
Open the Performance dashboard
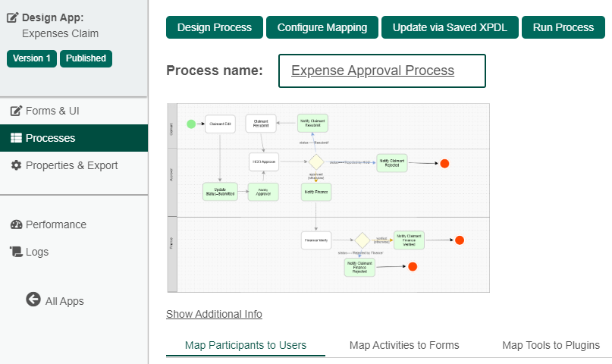click(55, 224)
